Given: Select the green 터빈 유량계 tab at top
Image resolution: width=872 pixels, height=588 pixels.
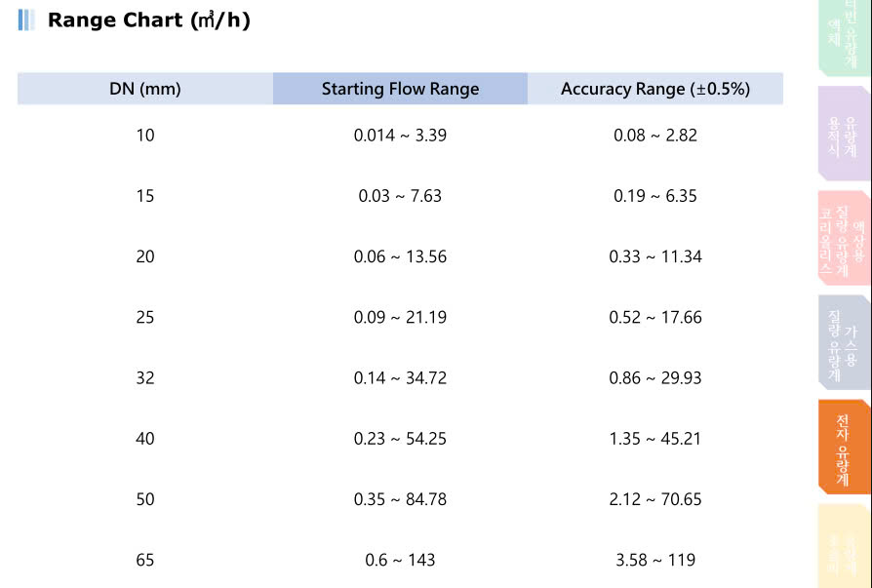Looking at the screenshot, I should tap(845, 36).
